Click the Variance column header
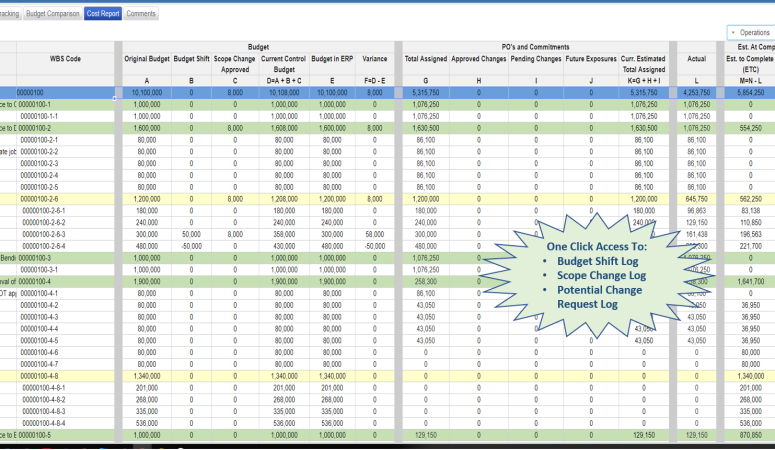The image size is (775, 450). coord(375,59)
